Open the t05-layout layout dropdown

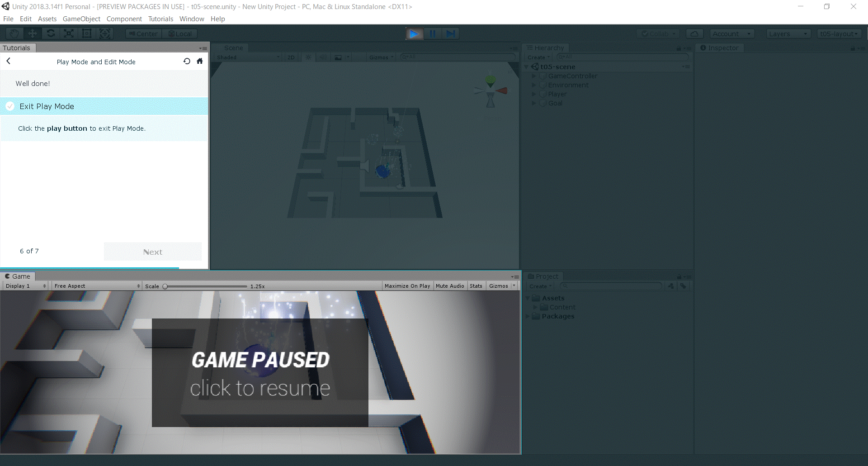[839, 33]
